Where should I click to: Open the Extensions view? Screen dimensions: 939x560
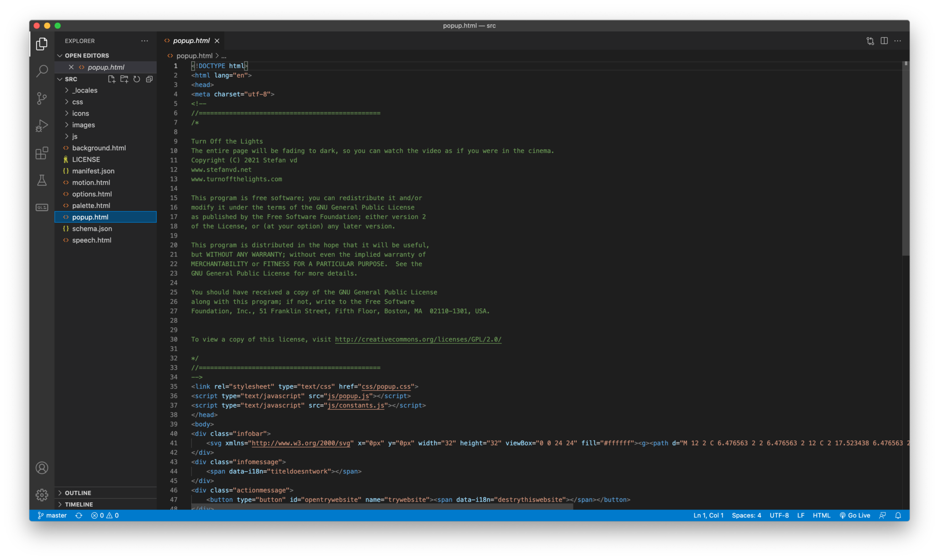pos(42,153)
